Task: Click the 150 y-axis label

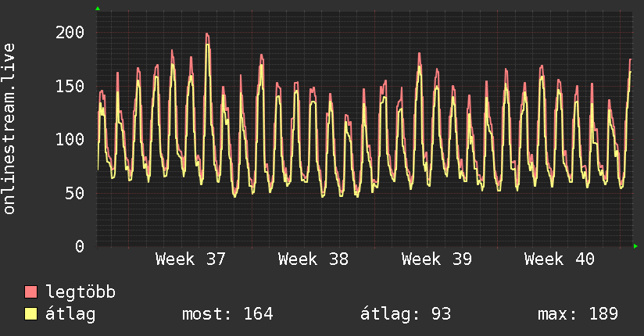Action: (x=70, y=86)
